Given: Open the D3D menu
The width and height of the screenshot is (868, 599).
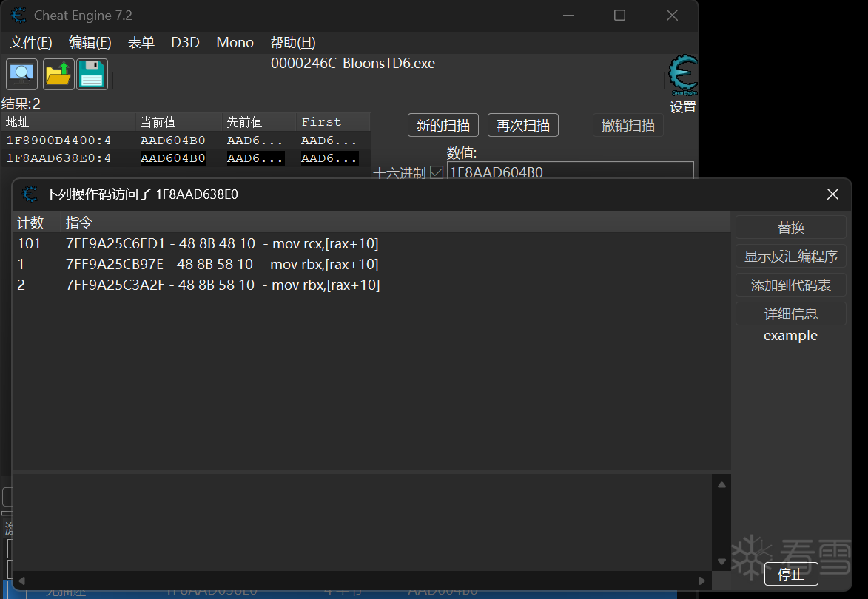Looking at the screenshot, I should pos(185,43).
